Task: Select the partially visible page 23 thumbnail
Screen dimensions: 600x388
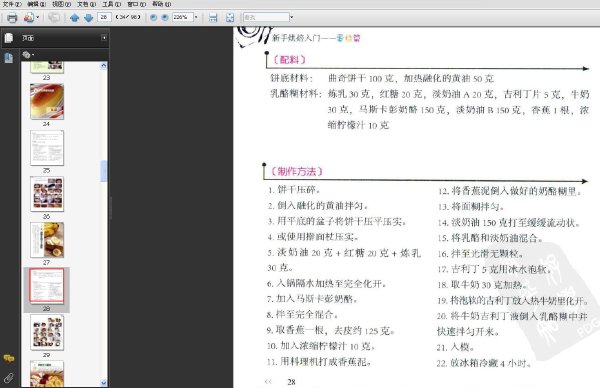Action: (47, 67)
